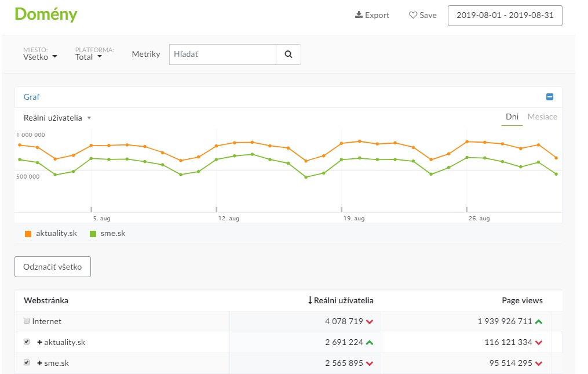Uncheck the aktuality.sk checkbox
The height and width of the screenshot is (374, 588).
(27, 342)
